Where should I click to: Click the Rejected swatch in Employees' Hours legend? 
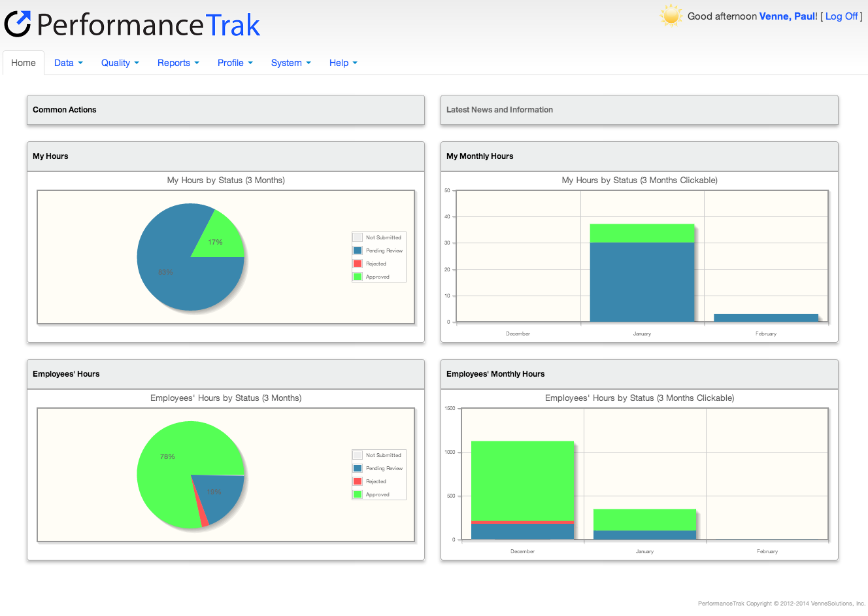coord(358,481)
